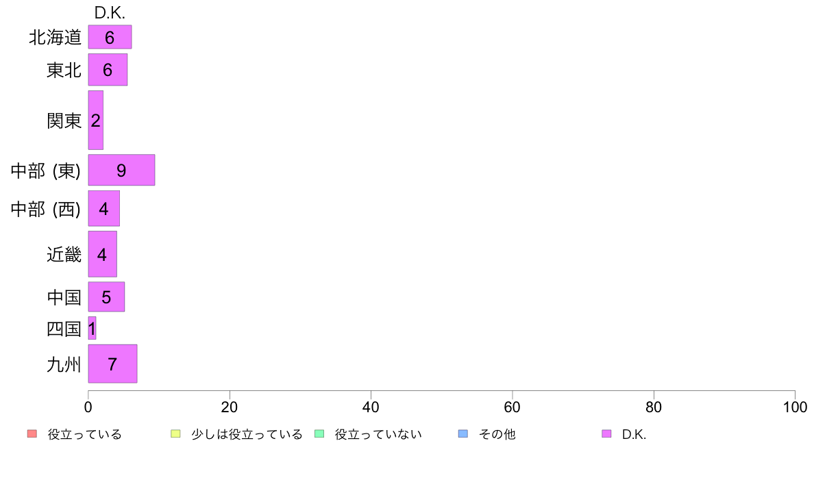Click the 100 tick on the x-axis

tap(795, 407)
